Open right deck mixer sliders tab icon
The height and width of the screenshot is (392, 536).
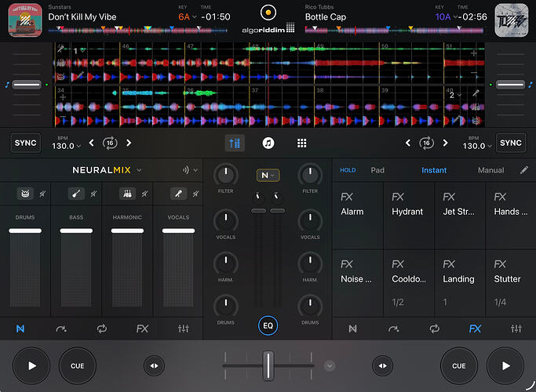pyautogui.click(x=516, y=328)
